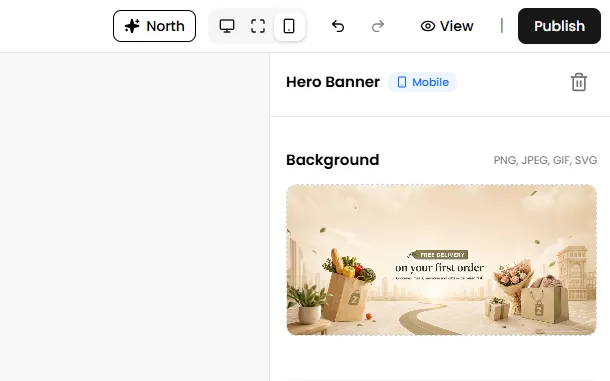Redo the last undone change

(x=378, y=26)
